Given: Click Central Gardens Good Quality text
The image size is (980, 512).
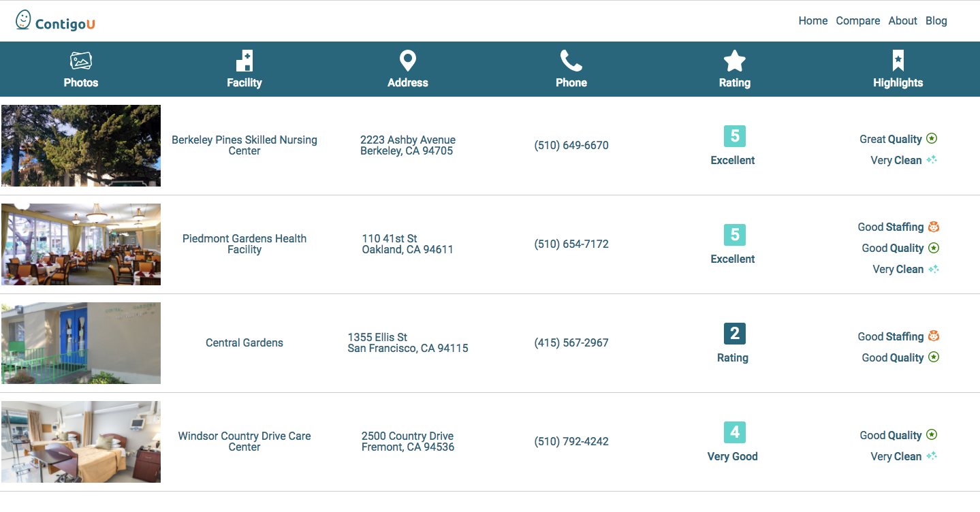Looking at the screenshot, I should [x=893, y=357].
